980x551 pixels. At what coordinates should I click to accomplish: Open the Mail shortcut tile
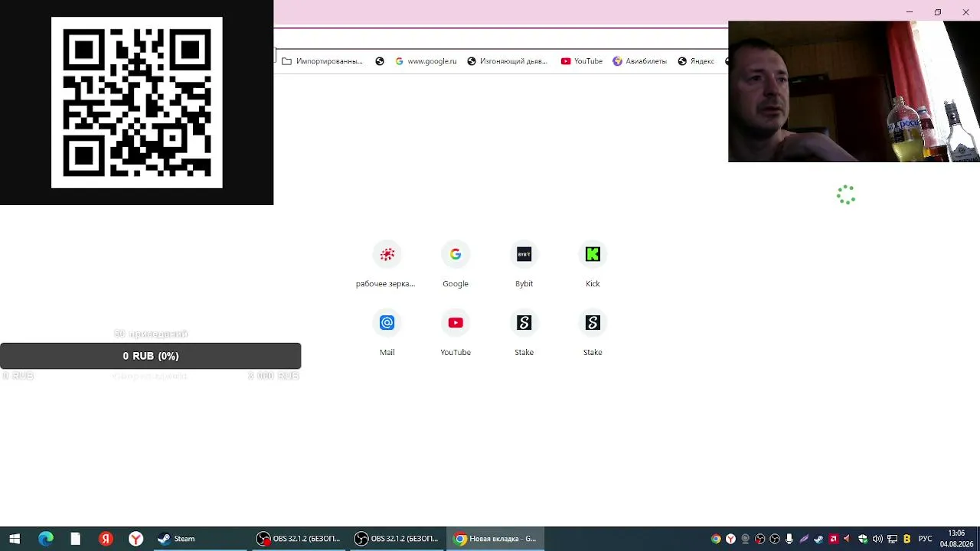pyautogui.click(x=387, y=334)
